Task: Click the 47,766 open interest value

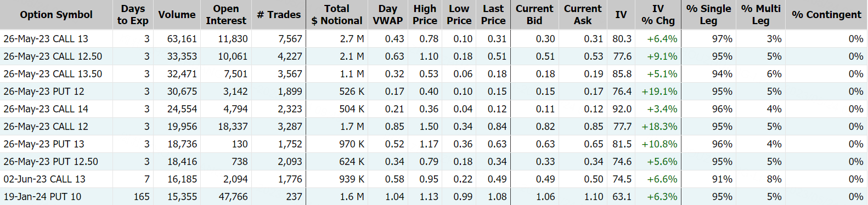Action: (x=233, y=197)
